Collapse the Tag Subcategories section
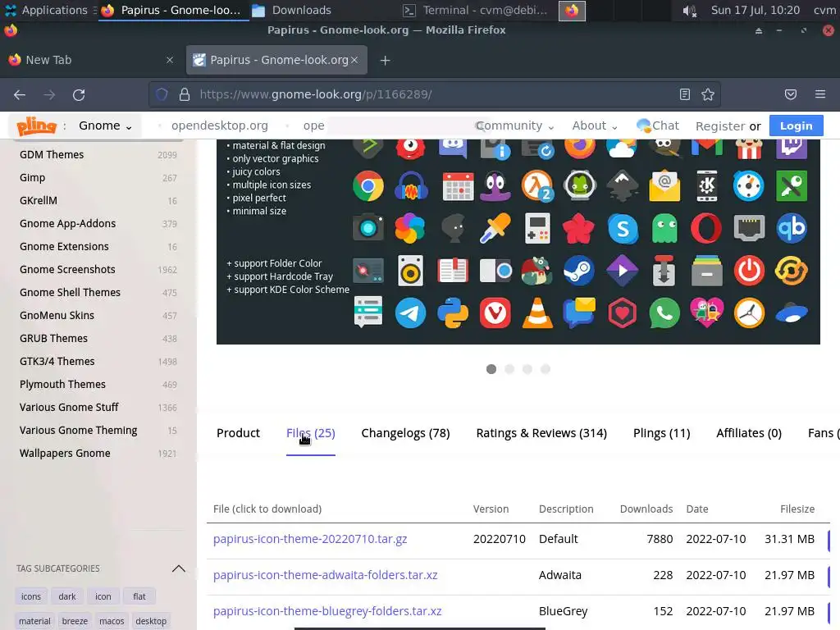 coord(178,568)
